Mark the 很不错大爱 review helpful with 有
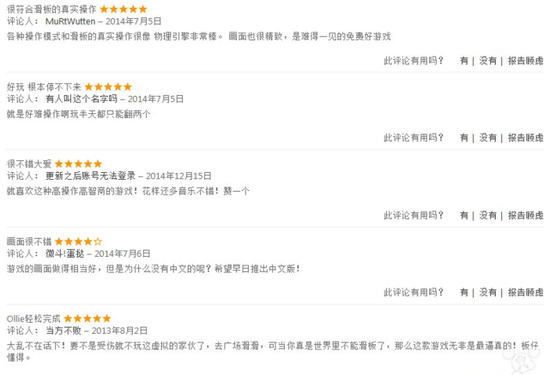 point(464,215)
